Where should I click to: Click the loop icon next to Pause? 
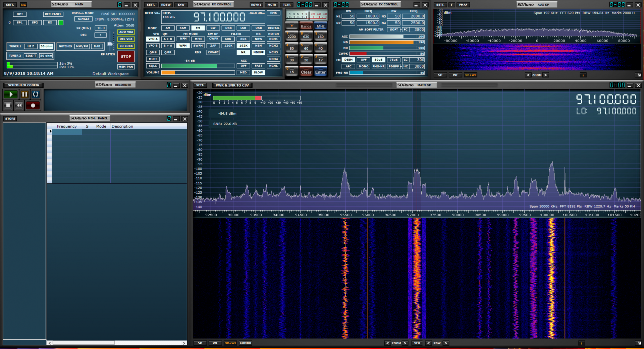[36, 94]
